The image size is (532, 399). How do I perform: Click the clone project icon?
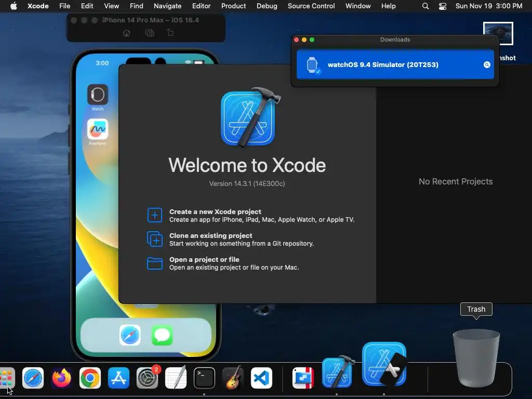pyautogui.click(x=155, y=239)
